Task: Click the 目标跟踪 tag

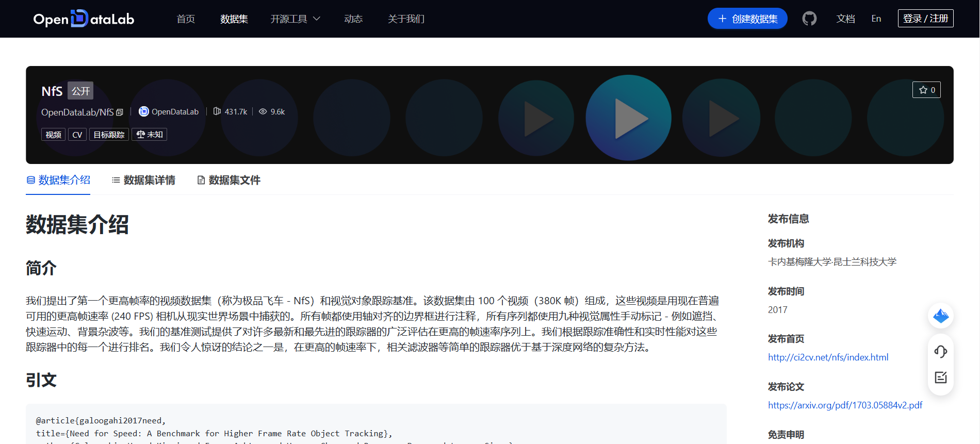Action: 109,135
